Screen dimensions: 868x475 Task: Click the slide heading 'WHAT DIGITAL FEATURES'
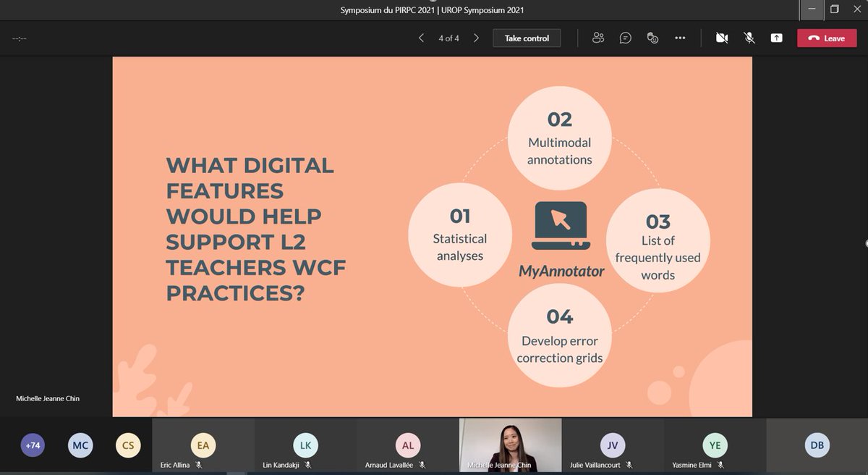click(x=250, y=177)
